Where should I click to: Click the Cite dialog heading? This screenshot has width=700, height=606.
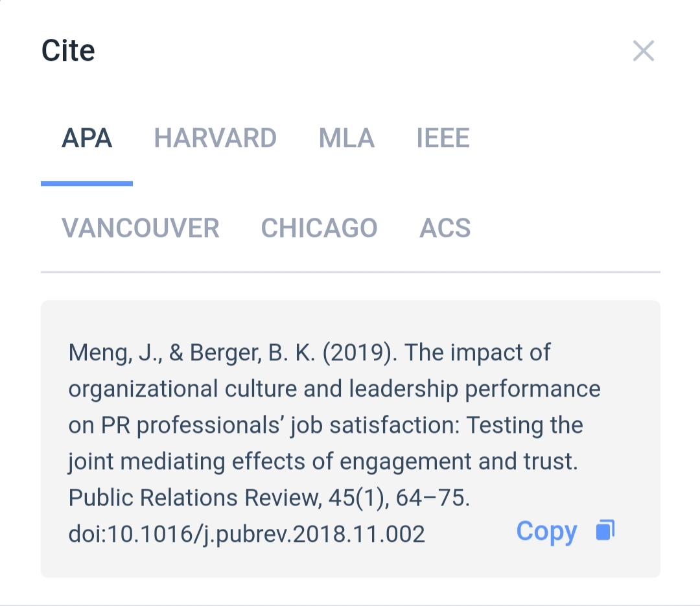[x=68, y=51]
